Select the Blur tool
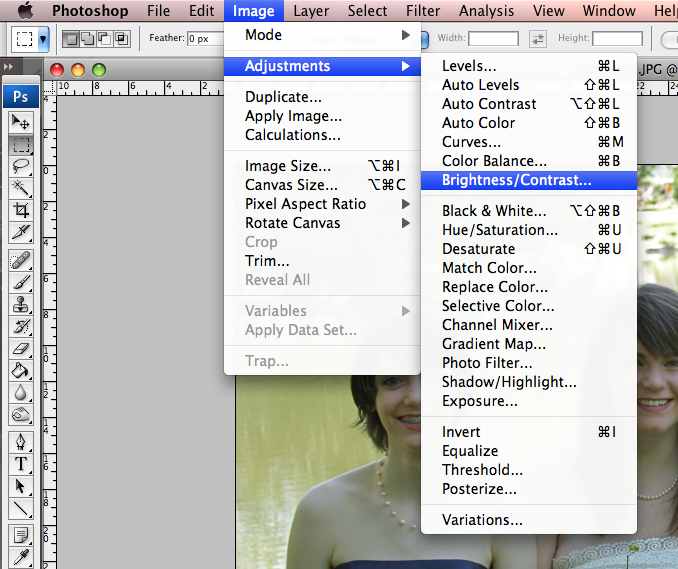Viewport: 678px width, 569px height. (20, 393)
